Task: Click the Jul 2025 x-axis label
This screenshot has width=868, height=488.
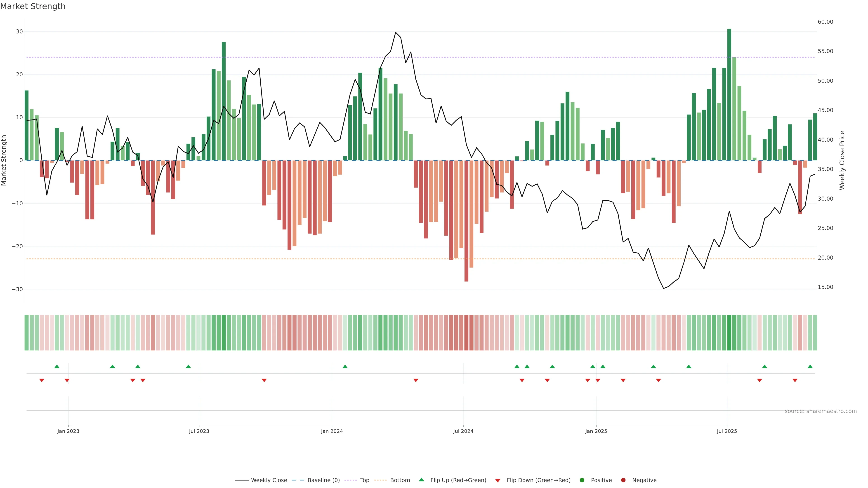Action: (727, 431)
